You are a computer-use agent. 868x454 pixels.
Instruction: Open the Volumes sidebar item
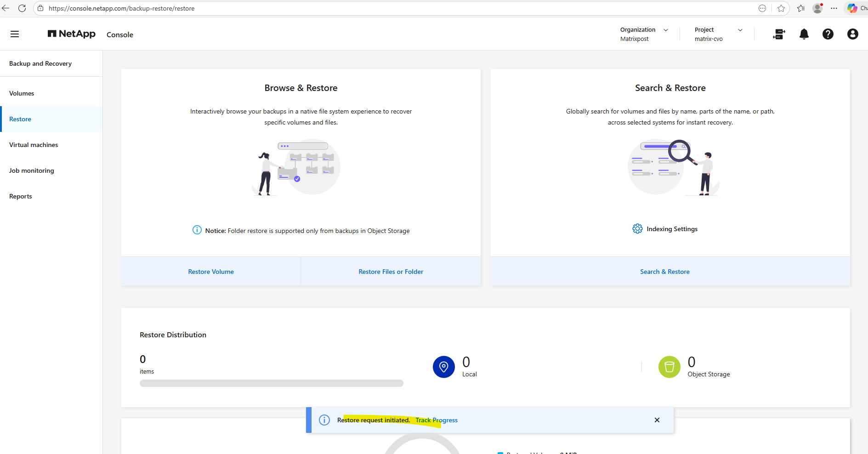pyautogui.click(x=22, y=93)
